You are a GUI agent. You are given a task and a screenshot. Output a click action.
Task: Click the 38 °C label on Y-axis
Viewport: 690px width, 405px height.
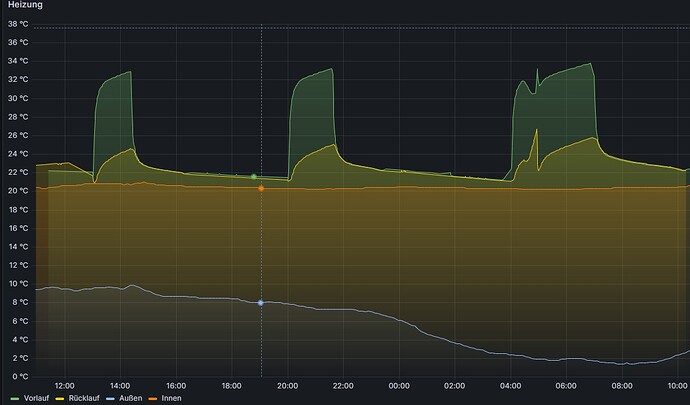(18, 42)
